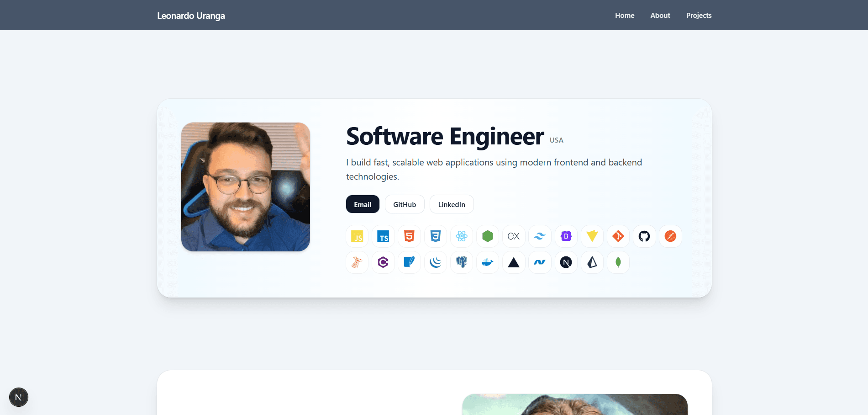
Task: Select the Tailwind CSS icon
Action: pos(539,236)
